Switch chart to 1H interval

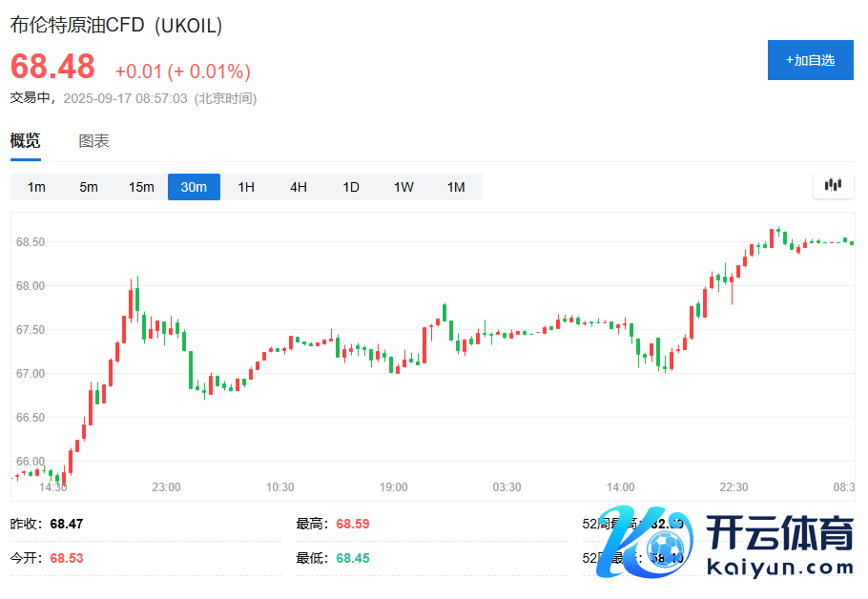pyautogui.click(x=246, y=187)
